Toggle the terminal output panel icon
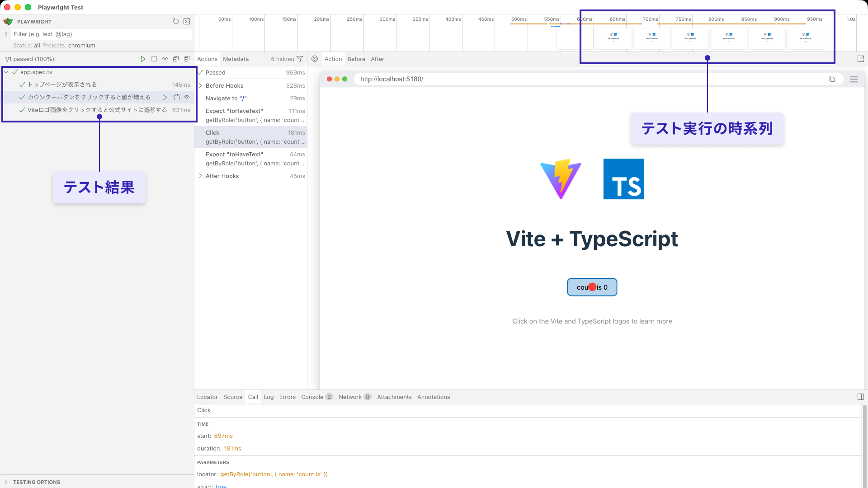Image resolution: width=868 pixels, height=488 pixels. (x=187, y=21)
